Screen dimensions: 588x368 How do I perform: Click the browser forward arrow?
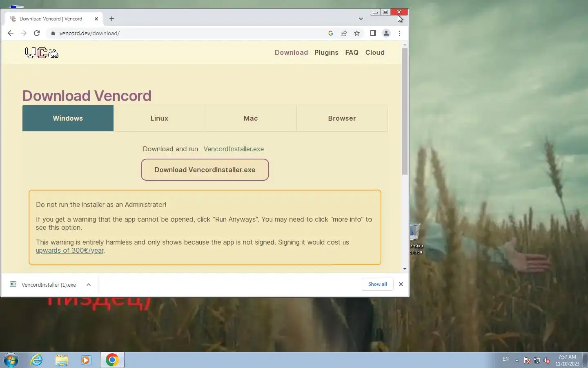24,33
